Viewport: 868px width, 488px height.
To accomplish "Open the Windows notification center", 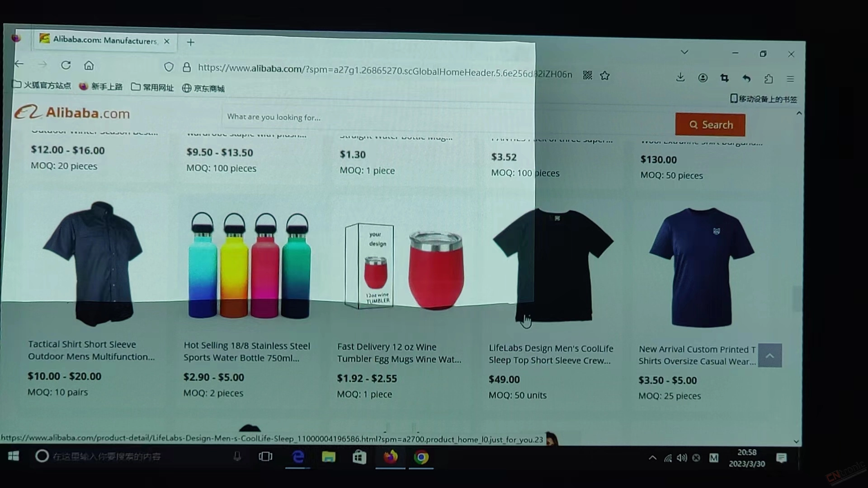I will [781, 458].
